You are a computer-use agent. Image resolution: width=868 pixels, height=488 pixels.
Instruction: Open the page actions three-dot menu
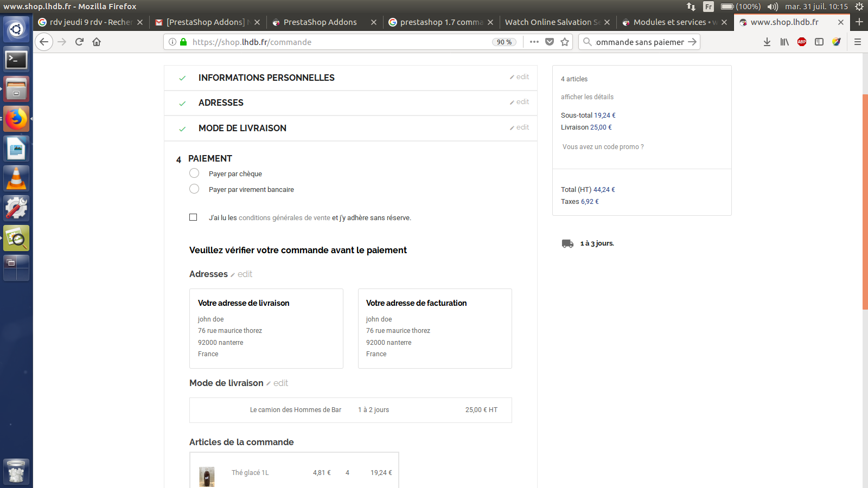pyautogui.click(x=534, y=42)
